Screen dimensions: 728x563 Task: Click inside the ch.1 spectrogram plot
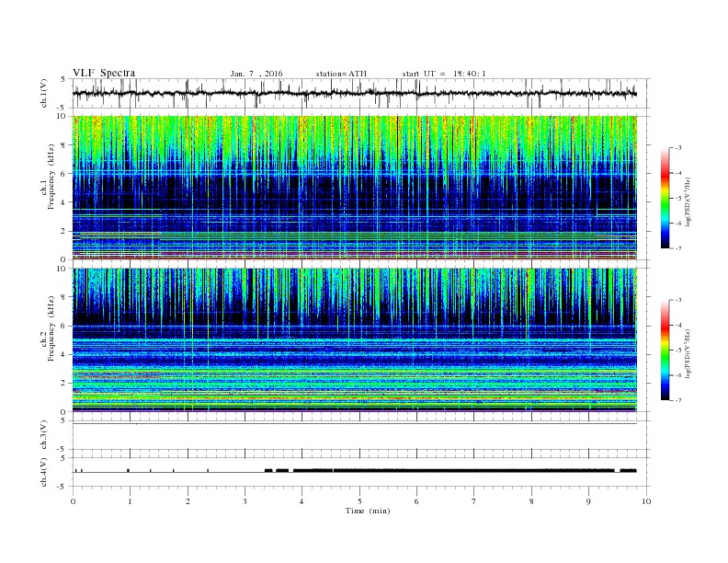coord(355,188)
